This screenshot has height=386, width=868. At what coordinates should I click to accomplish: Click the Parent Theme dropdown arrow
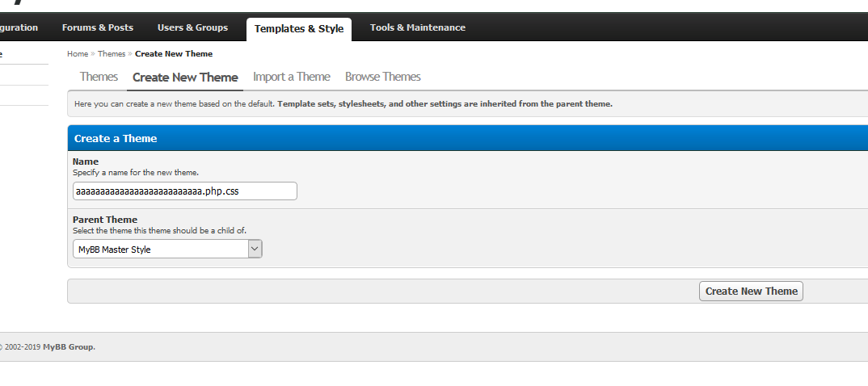[x=255, y=250]
